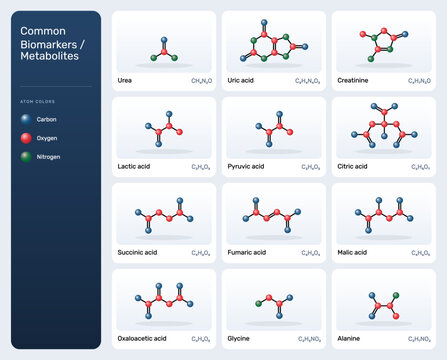Click the 'Creatinine' name label

353,80
